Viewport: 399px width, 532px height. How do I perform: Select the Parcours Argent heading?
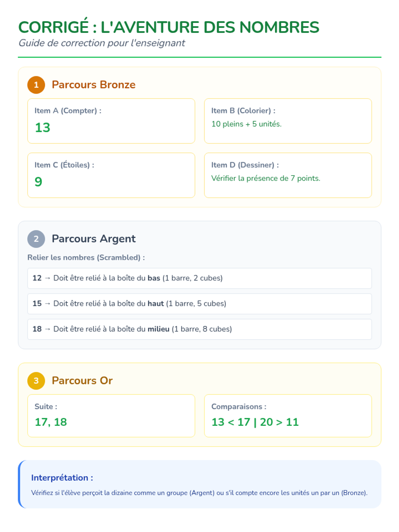click(x=93, y=239)
